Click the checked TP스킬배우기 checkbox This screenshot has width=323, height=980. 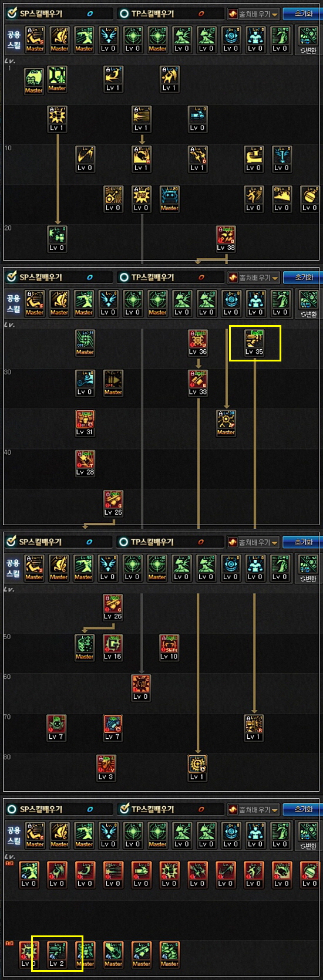point(124,809)
